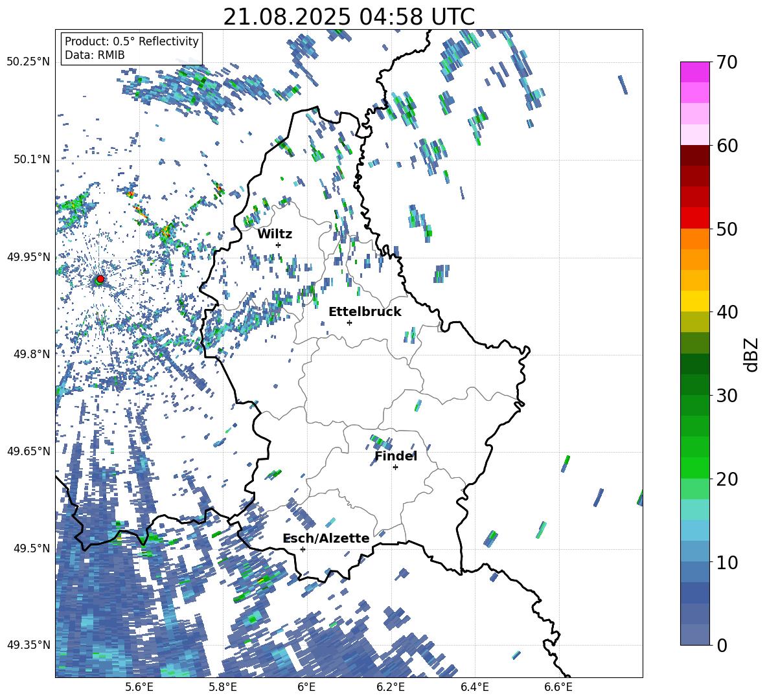Image resolution: width=767 pixels, height=700 pixels.
Task: Click the dark red colorbar swatch below 60
Action: point(694,155)
